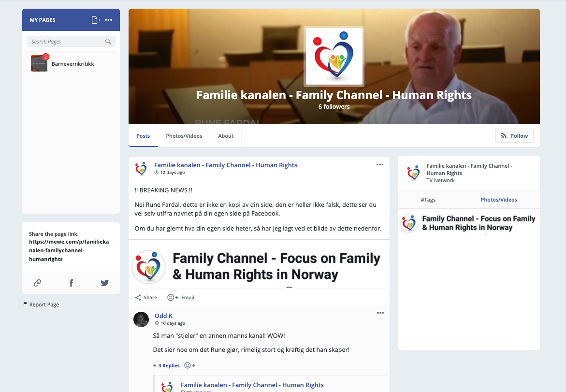Image resolution: width=566 pixels, height=392 pixels.
Task: Click the search magnifier icon in Search Pages
Action: [x=108, y=42]
